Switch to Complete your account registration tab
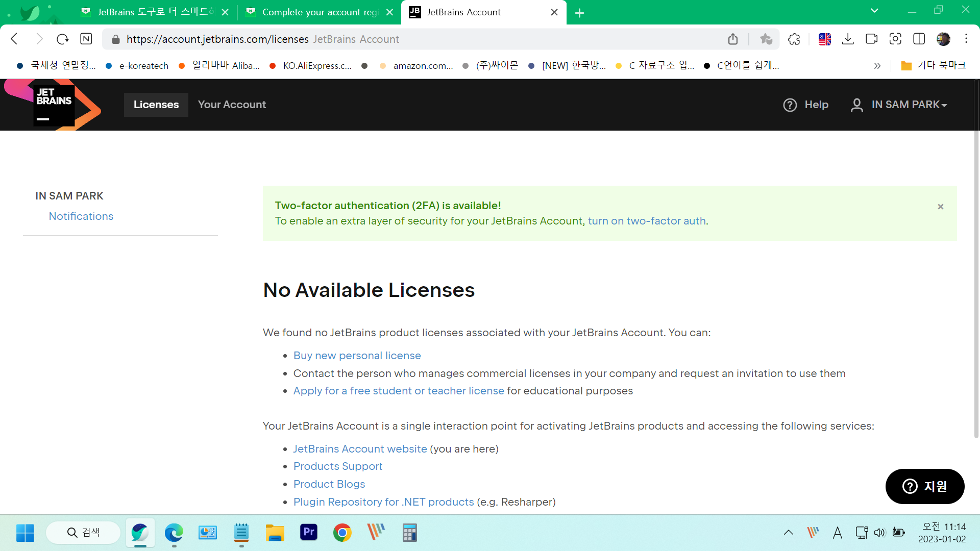This screenshot has width=980, height=551. tap(320, 12)
